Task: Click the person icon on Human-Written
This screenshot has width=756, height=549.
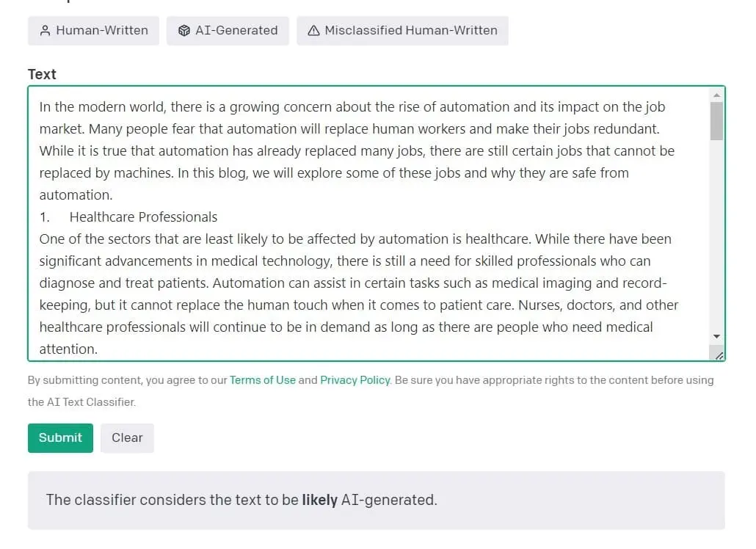Action: click(x=46, y=31)
